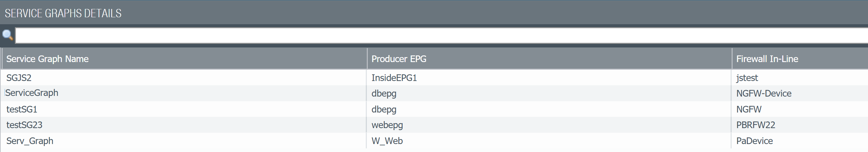The height and width of the screenshot is (152, 868).
Task: Click the jstest firewall cell
Action: pyautogui.click(x=747, y=78)
